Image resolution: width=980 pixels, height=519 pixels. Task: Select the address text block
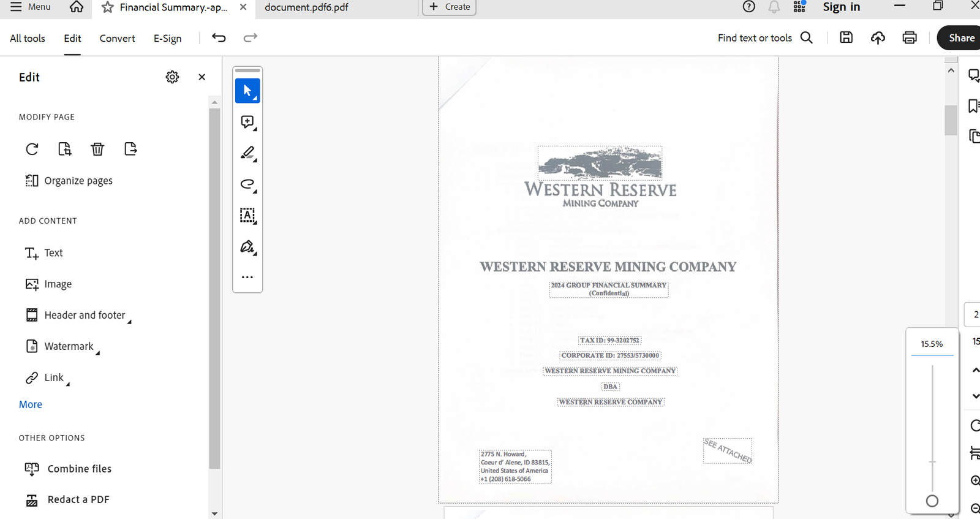[515, 467]
